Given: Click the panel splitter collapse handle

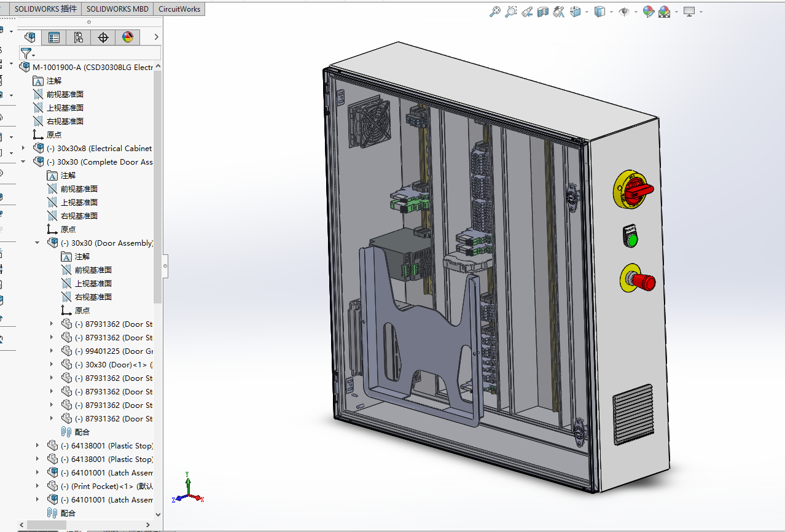Looking at the screenshot, I should 165,266.
